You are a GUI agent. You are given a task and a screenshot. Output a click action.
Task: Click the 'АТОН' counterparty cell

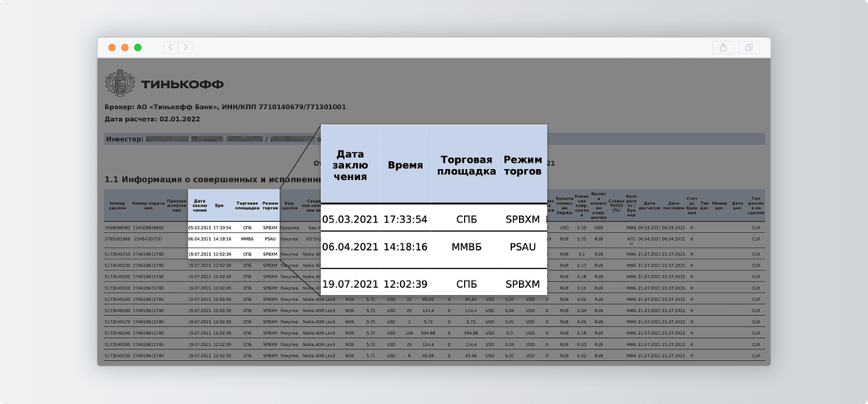(x=631, y=241)
